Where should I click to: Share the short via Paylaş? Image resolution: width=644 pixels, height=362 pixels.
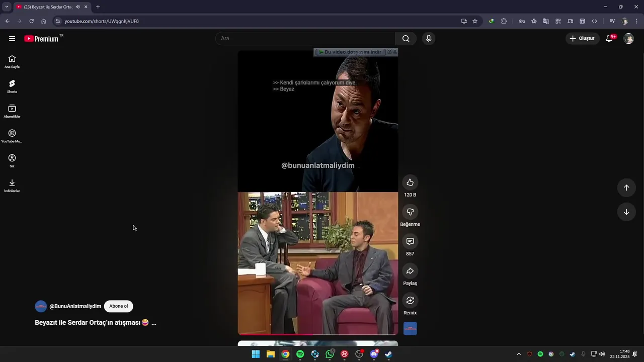[410, 271]
